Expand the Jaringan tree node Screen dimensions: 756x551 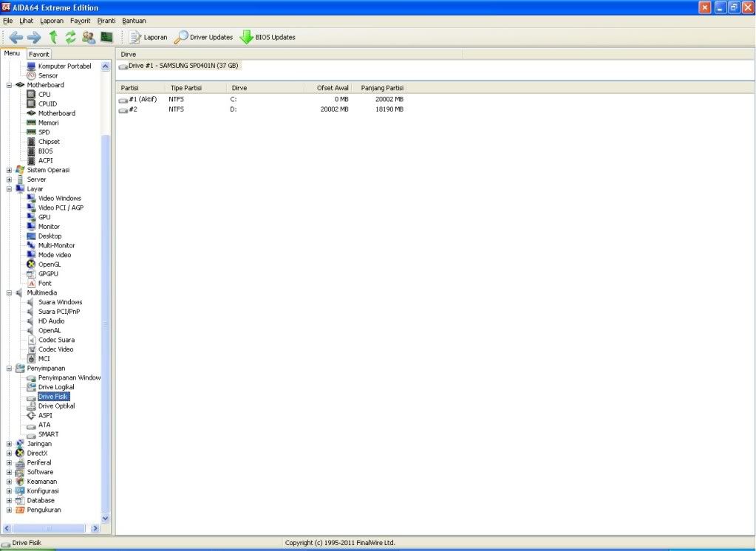[x=9, y=444]
